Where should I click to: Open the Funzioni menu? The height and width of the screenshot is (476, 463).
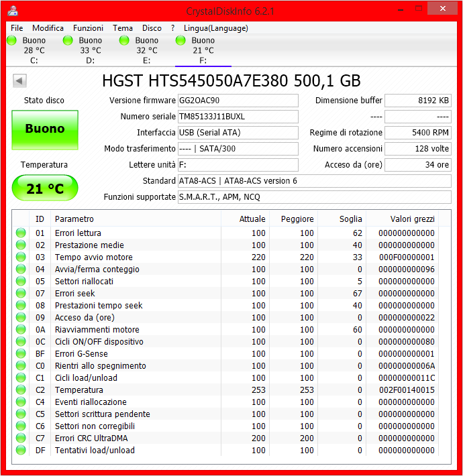[x=88, y=28]
